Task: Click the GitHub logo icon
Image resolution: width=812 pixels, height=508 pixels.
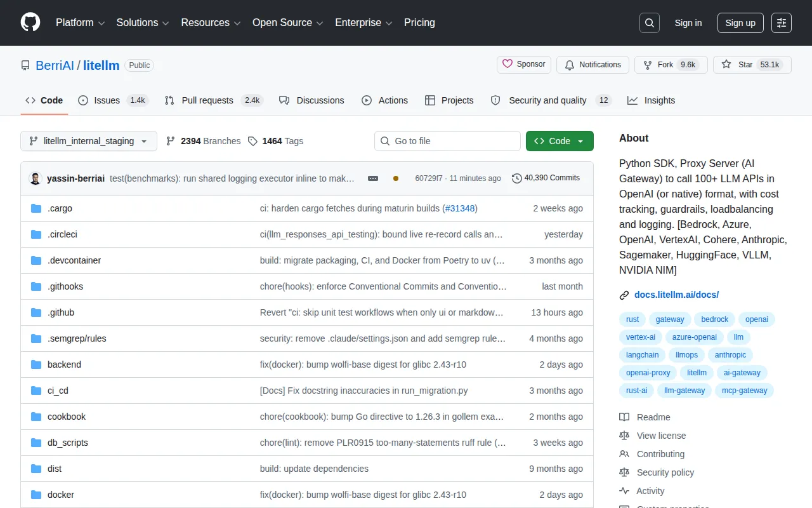Action: pos(30,22)
